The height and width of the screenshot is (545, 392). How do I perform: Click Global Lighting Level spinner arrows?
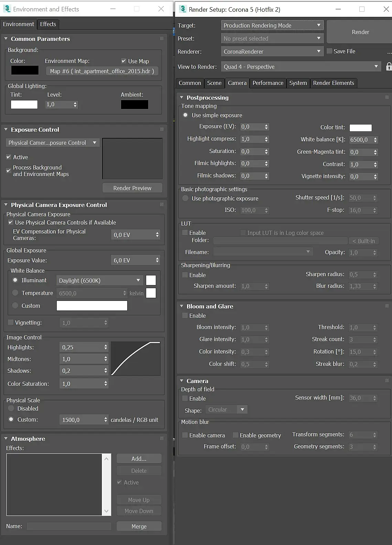coord(75,105)
